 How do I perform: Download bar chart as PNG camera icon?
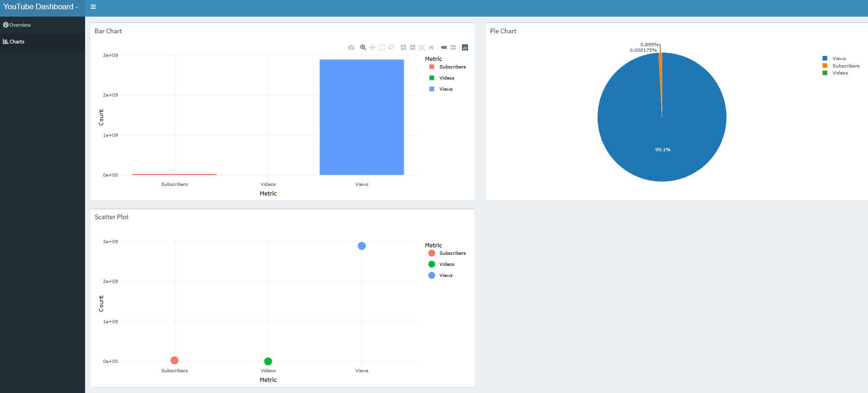(351, 47)
